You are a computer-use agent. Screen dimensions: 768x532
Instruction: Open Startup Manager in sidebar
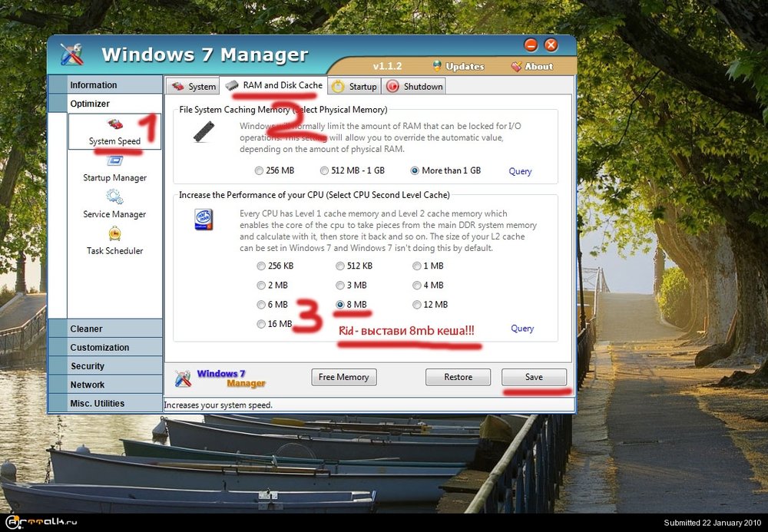tap(114, 162)
